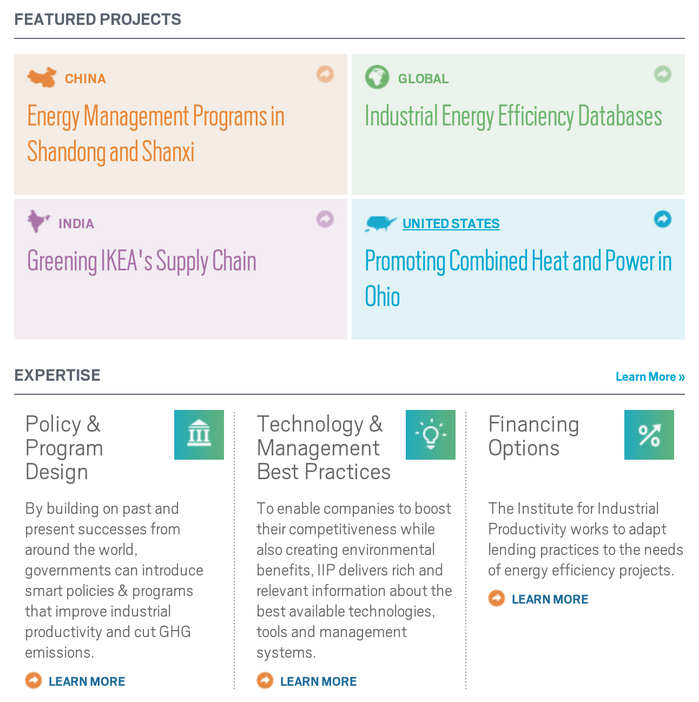Open Promoting Combined Heat and Power in Ohio
The height and width of the screenshot is (702, 699).
coord(517,278)
